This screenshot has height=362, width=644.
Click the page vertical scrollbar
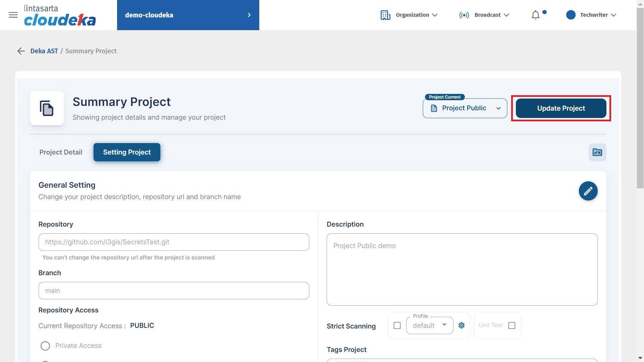[x=640, y=98]
